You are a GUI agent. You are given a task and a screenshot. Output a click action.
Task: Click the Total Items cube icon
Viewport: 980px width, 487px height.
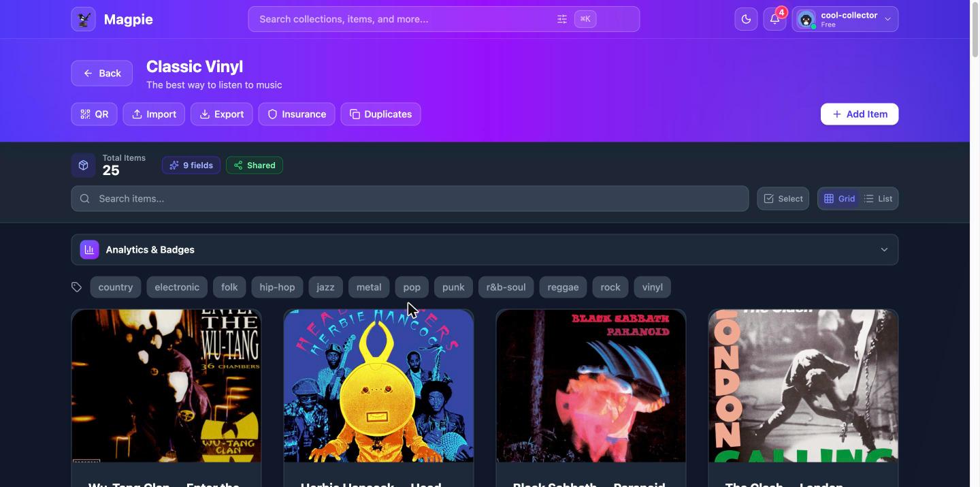(83, 166)
